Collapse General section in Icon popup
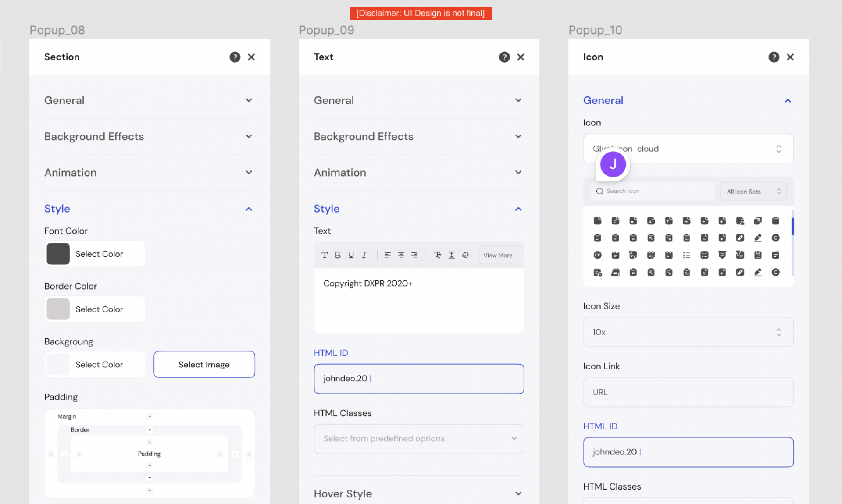This screenshot has height=504, width=842. coord(788,101)
